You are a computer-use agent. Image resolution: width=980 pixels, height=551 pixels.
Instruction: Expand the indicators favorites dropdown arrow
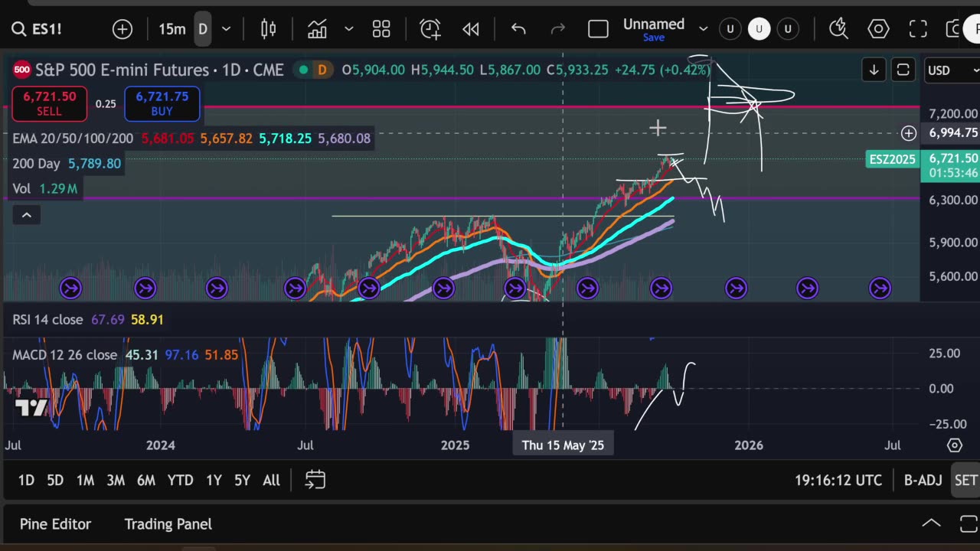pos(348,29)
